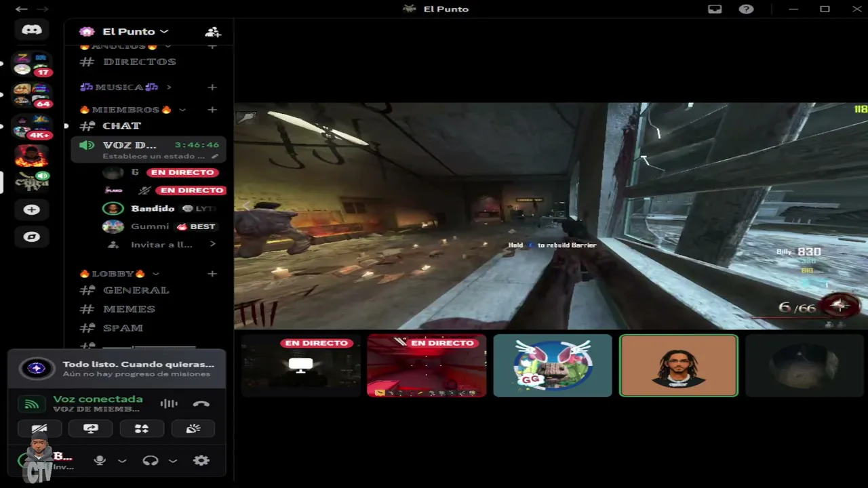Add a new server with plus icon
868x488 pixels.
[x=31, y=209]
